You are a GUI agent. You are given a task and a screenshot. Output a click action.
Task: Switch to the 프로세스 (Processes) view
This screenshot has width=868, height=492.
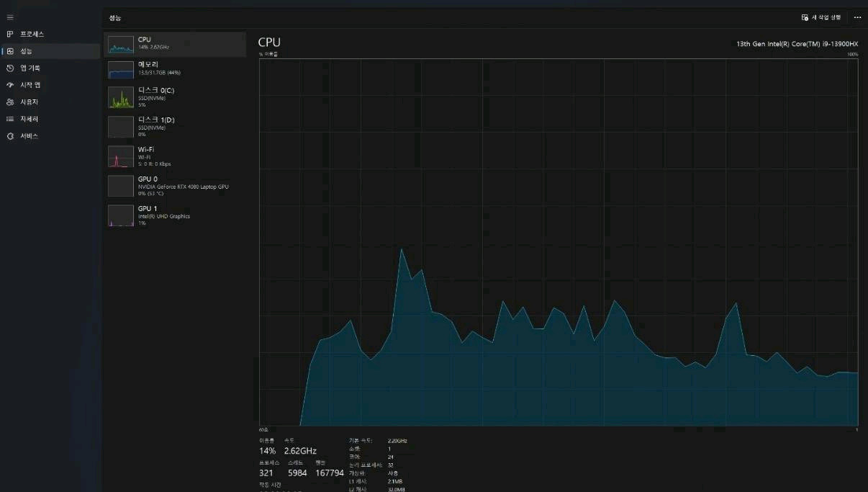(x=29, y=34)
